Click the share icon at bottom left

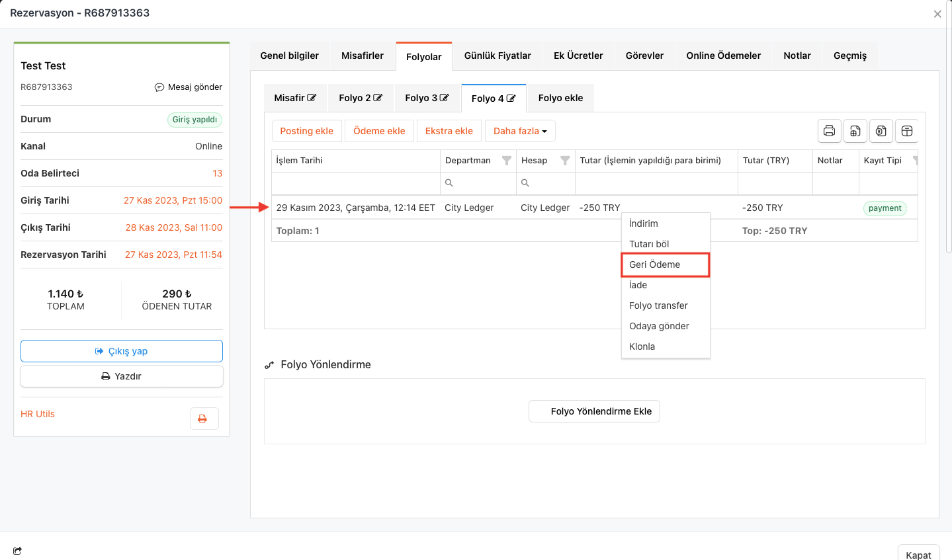(x=17, y=551)
